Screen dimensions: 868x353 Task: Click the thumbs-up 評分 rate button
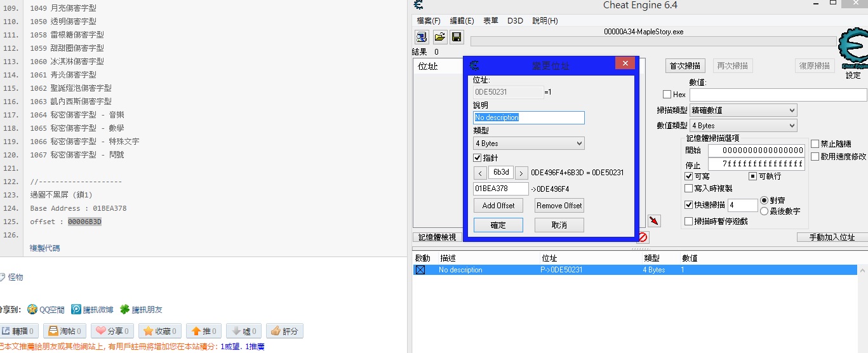284,331
